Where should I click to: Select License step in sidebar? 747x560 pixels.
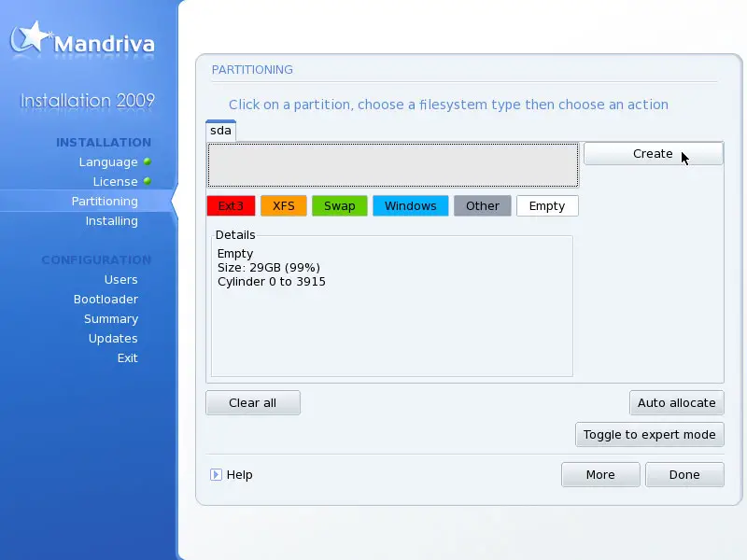[115, 181]
